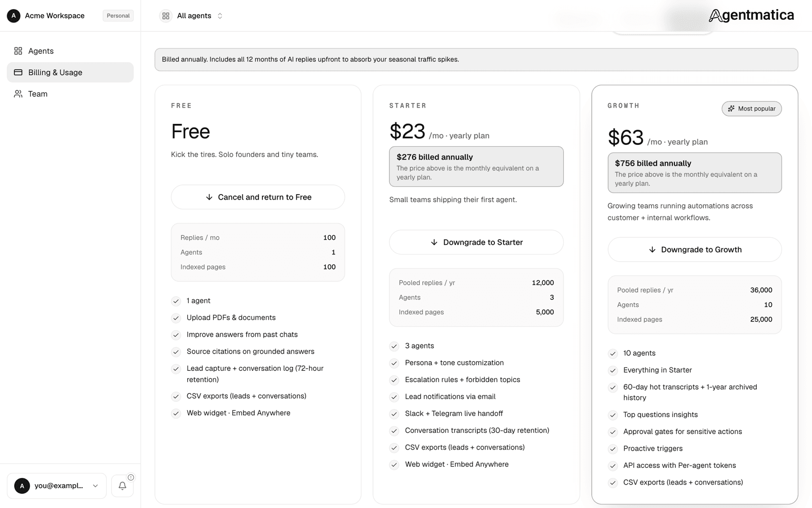Click checkmark beside Slack + Telegram live handoff
The height and width of the screenshot is (508, 812).
(394, 414)
